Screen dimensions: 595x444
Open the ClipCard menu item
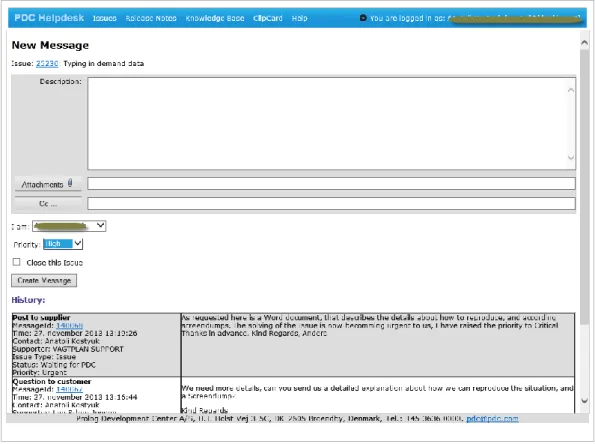268,18
